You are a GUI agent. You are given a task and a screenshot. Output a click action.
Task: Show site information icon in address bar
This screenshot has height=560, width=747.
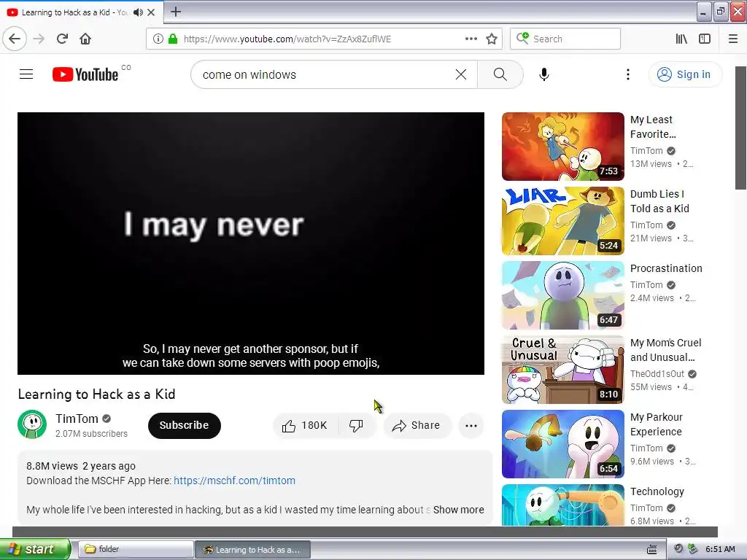click(158, 39)
